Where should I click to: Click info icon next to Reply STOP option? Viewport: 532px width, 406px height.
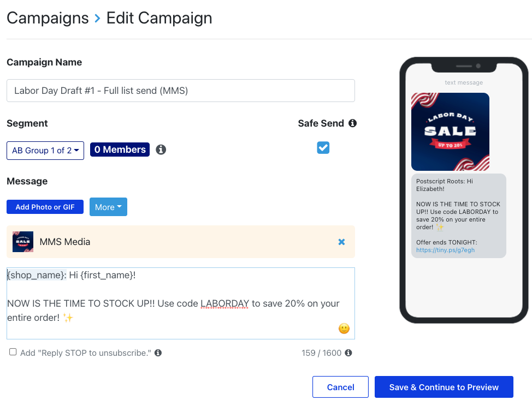(158, 353)
